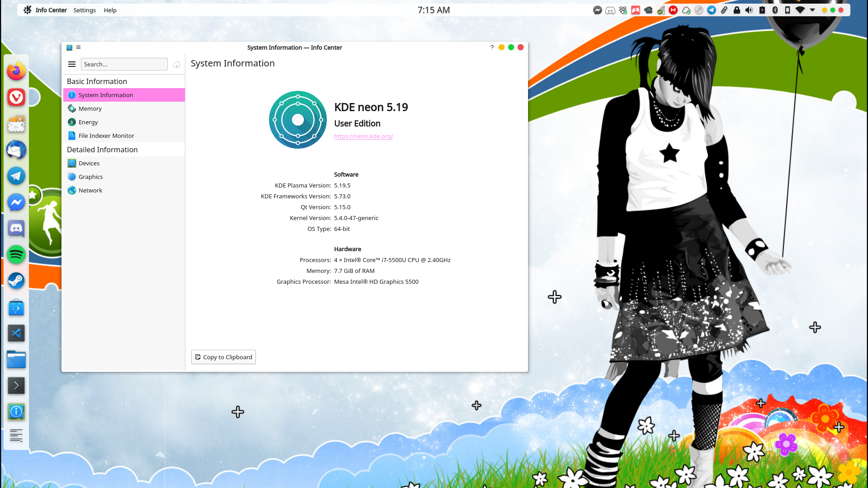Click the Bluetooth tray icon
This screenshot has width=868, height=488.
click(775, 10)
